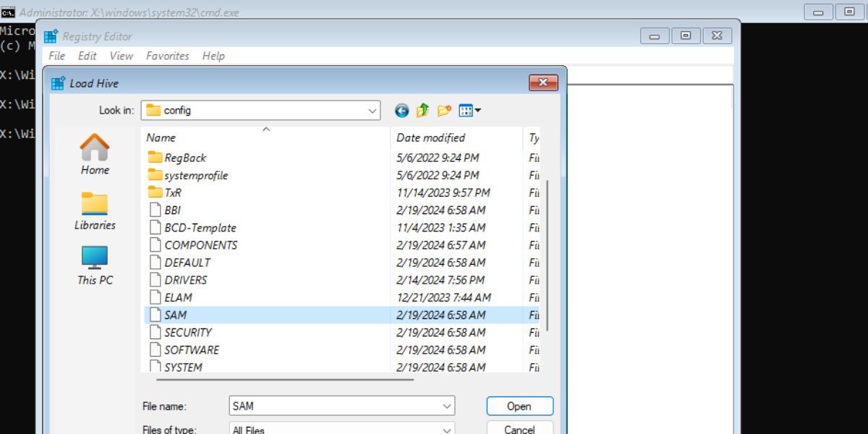This screenshot has height=434, width=868.
Task: Click the Views icon in the dialog toolbar
Action: coord(467,110)
